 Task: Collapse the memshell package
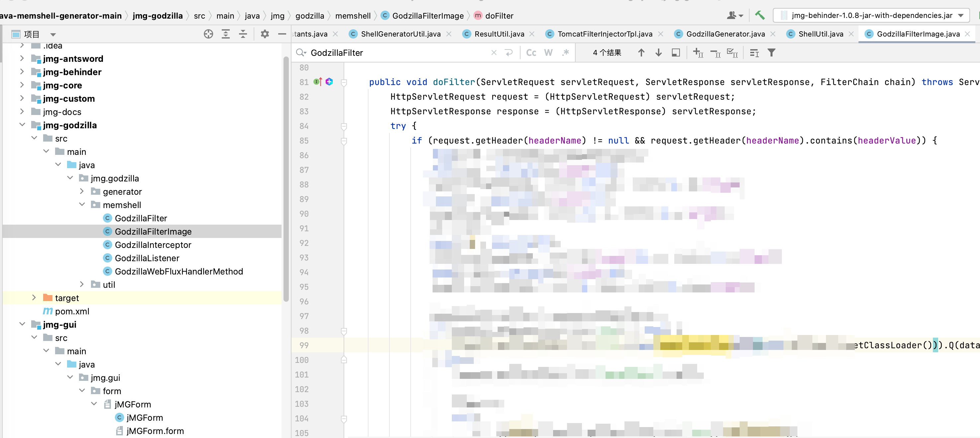pyautogui.click(x=82, y=204)
